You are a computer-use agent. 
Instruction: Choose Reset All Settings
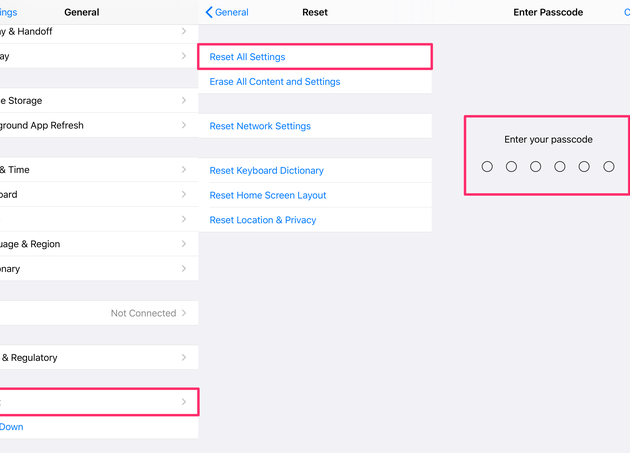[x=247, y=57]
